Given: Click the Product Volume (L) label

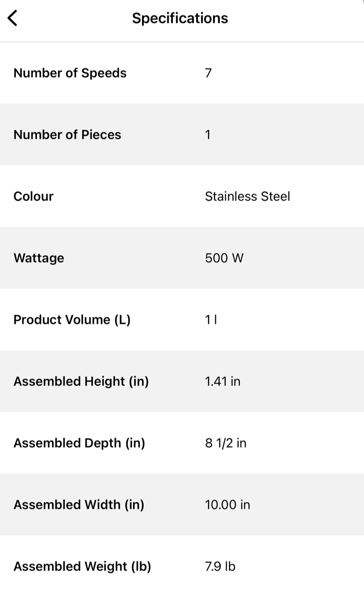Looking at the screenshot, I should click(x=72, y=319).
